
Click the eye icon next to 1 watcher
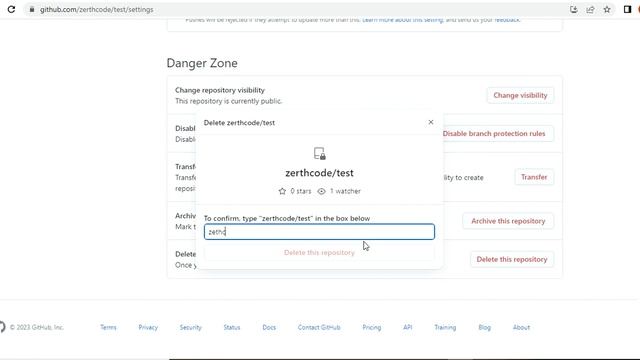coord(322,191)
